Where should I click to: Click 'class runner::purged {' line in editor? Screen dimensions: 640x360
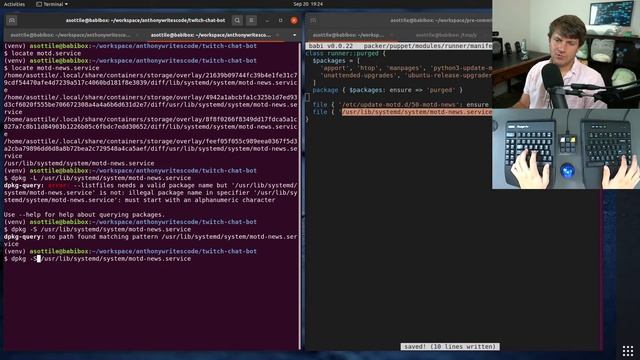(x=345, y=53)
